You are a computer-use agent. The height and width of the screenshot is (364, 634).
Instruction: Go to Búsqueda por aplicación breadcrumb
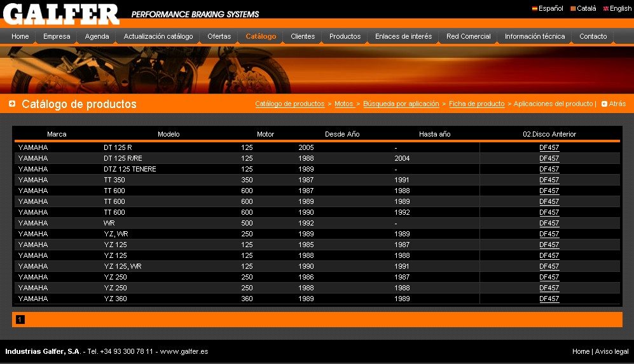tap(401, 104)
